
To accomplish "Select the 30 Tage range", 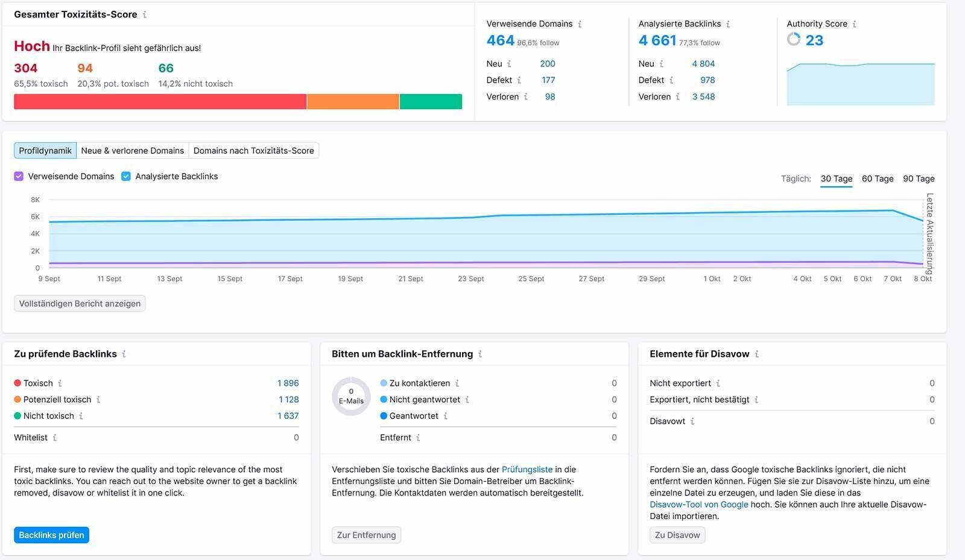I will coord(837,179).
